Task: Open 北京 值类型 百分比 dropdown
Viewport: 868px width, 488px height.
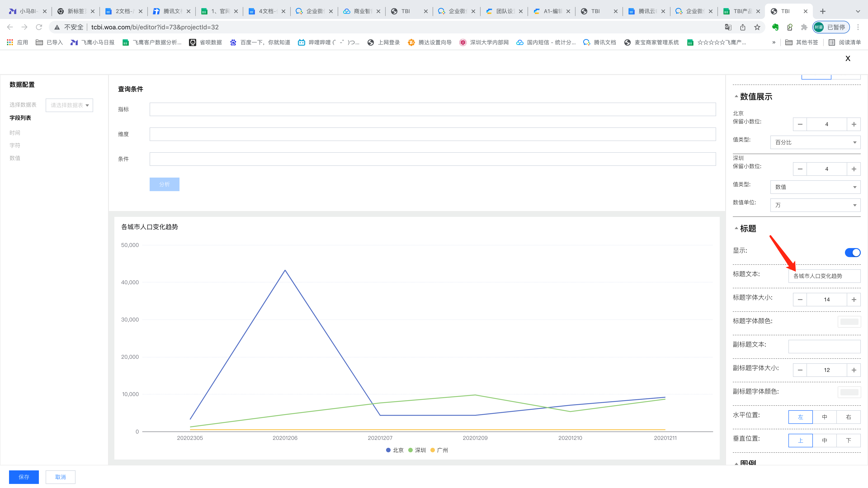Action: click(x=815, y=143)
